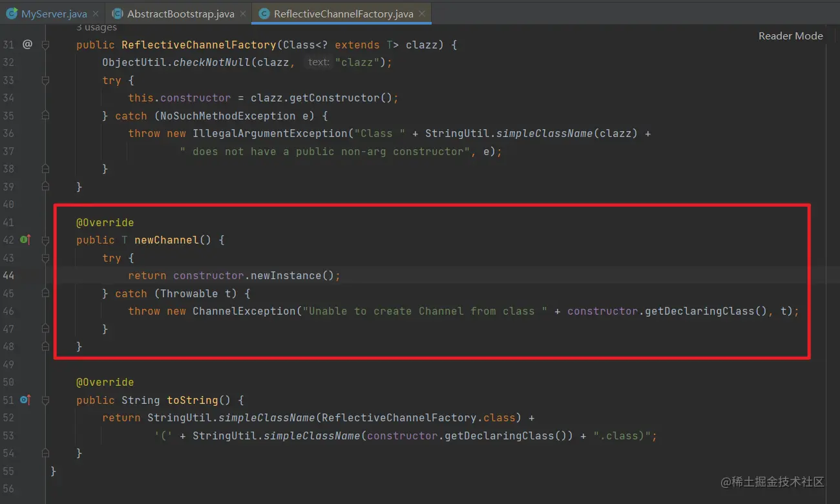Open the '3 usages' inlay hint
The height and width of the screenshot is (504, 840).
click(x=96, y=28)
